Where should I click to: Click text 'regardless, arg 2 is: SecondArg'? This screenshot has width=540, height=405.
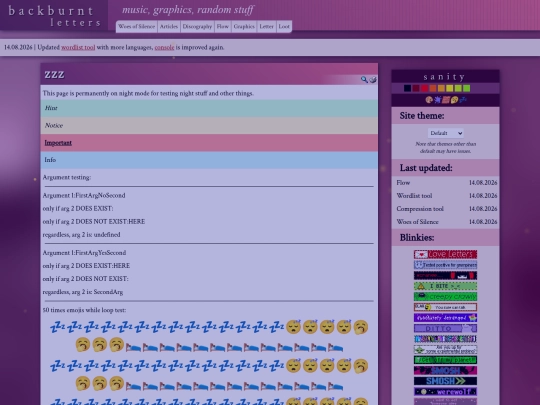83,292
